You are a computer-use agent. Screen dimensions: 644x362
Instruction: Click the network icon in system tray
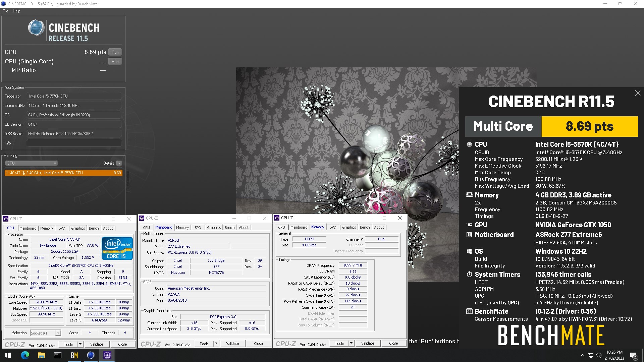tap(591, 355)
